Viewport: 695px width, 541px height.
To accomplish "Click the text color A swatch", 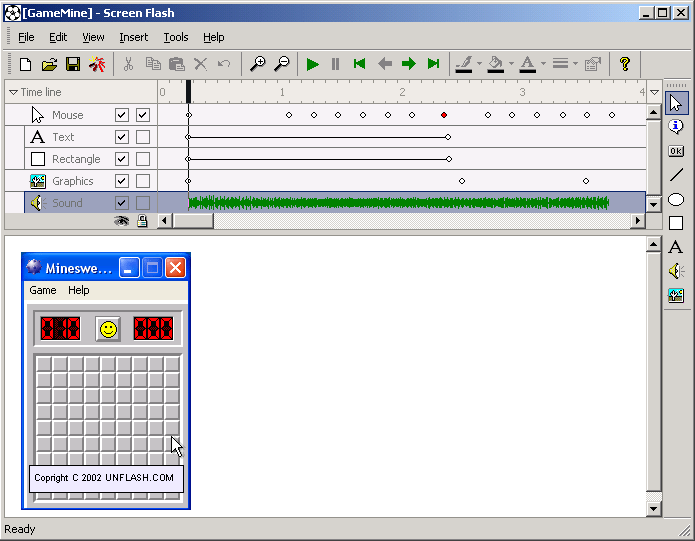I will pos(527,64).
